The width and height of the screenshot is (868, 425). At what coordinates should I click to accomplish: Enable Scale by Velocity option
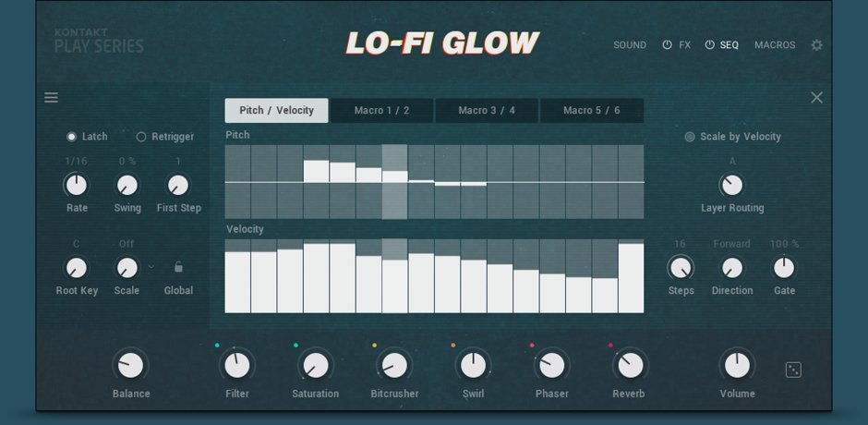[690, 137]
